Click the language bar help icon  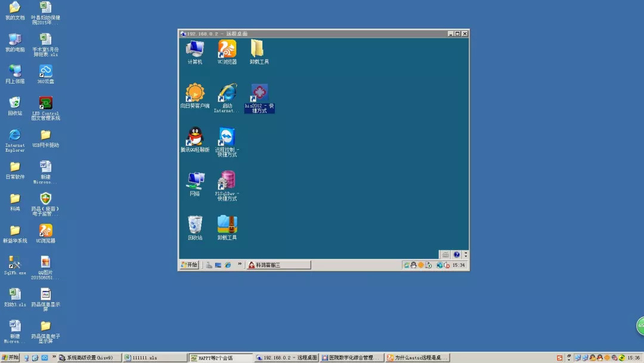point(456,255)
